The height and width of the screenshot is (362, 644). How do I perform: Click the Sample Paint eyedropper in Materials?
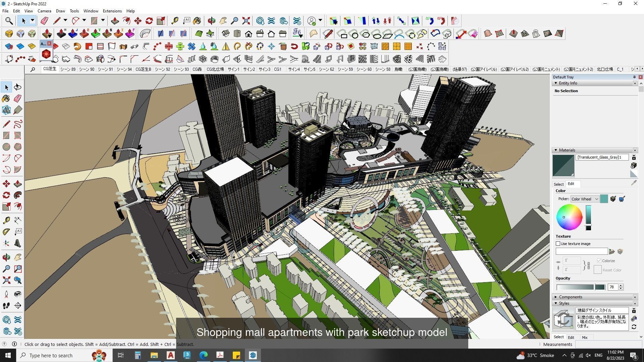tap(634, 183)
